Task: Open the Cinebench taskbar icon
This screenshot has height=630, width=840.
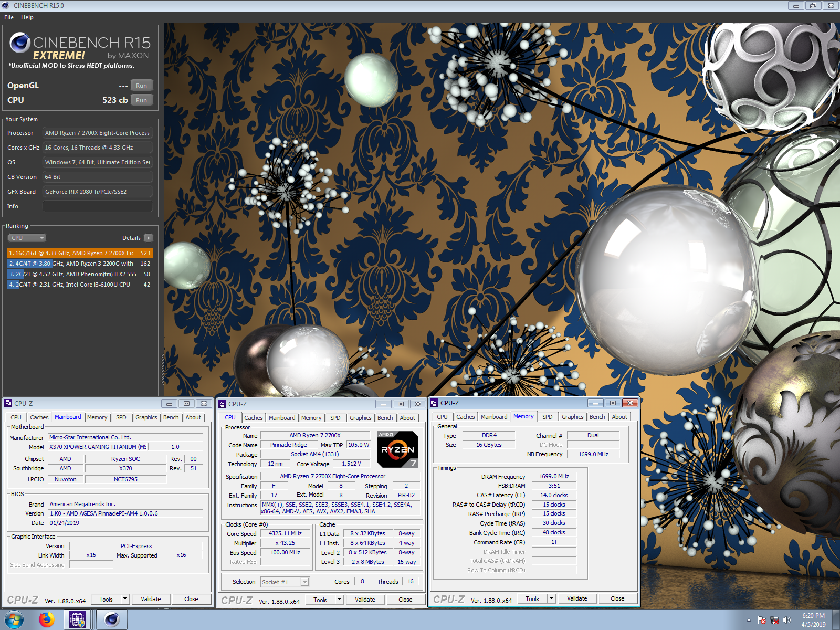Action: tap(111, 620)
